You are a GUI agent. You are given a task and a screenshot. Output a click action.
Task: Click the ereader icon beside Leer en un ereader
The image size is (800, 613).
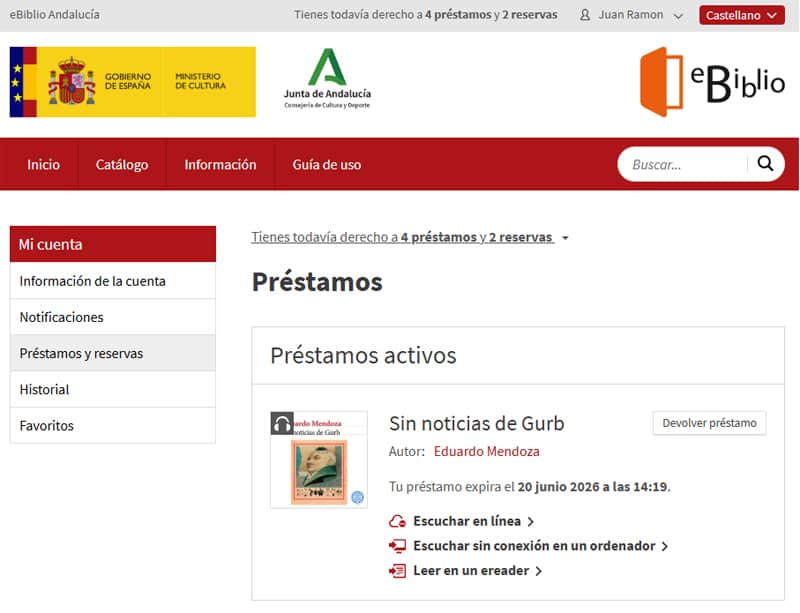pyautogui.click(x=397, y=570)
